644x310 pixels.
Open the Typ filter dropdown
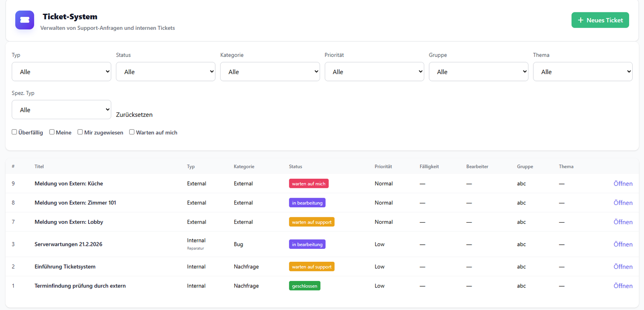61,72
